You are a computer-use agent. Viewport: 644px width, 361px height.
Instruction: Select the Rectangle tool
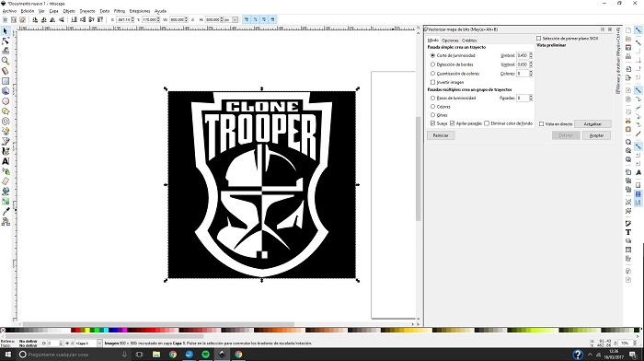[x=6, y=81]
